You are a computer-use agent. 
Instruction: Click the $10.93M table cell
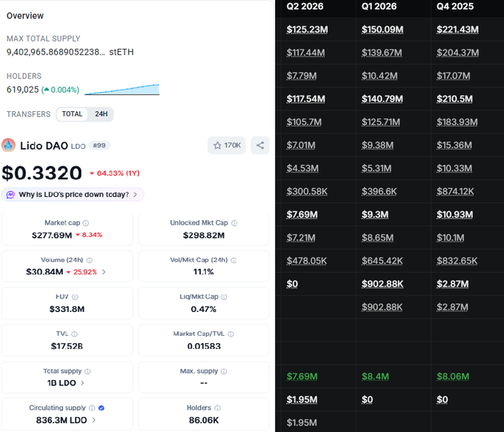click(454, 215)
